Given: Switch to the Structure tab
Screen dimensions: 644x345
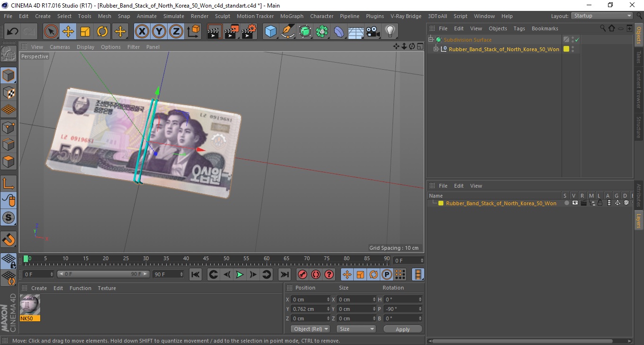Looking at the screenshot, I should click(639, 127).
